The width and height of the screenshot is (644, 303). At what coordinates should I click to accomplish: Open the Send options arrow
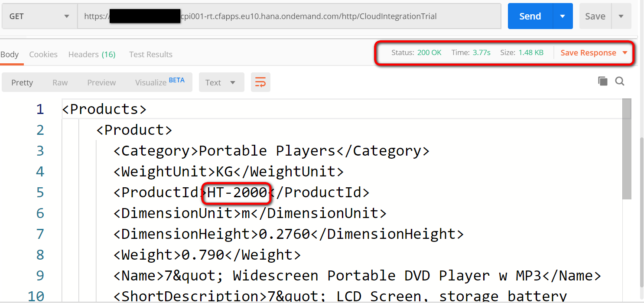562,16
